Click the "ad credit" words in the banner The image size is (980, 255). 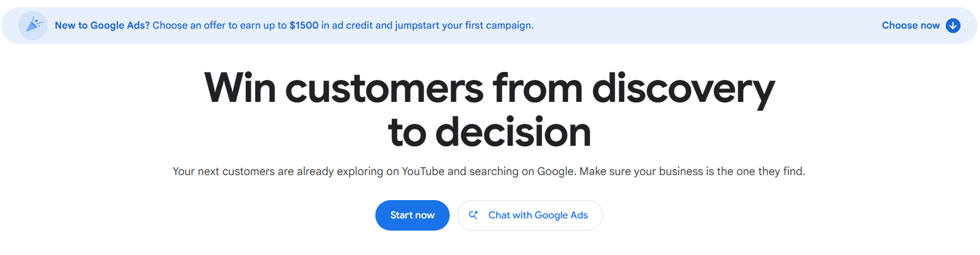coord(352,26)
